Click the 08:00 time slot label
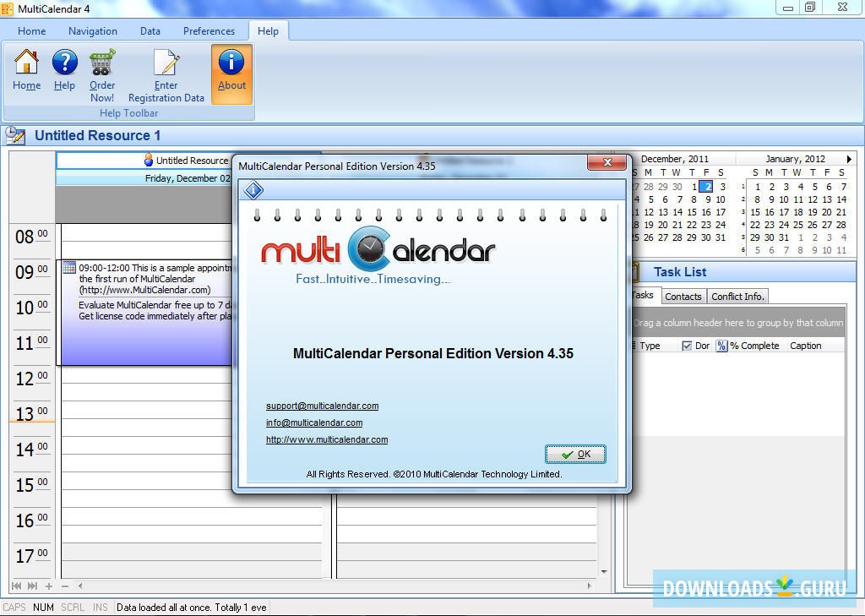This screenshot has height=616, width=865. coord(31,237)
